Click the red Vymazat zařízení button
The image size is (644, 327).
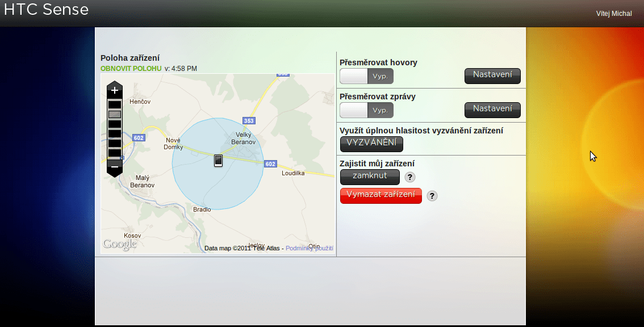[380, 195]
